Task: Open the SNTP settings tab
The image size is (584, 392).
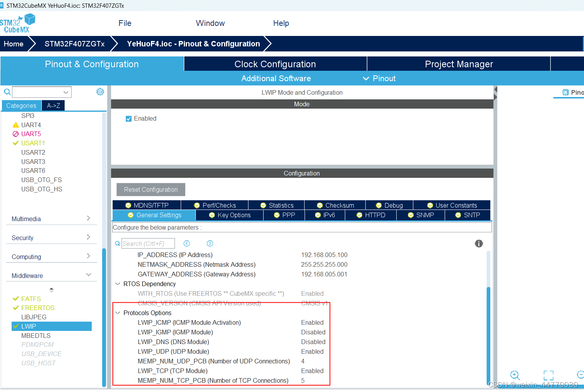Action: 468,215
